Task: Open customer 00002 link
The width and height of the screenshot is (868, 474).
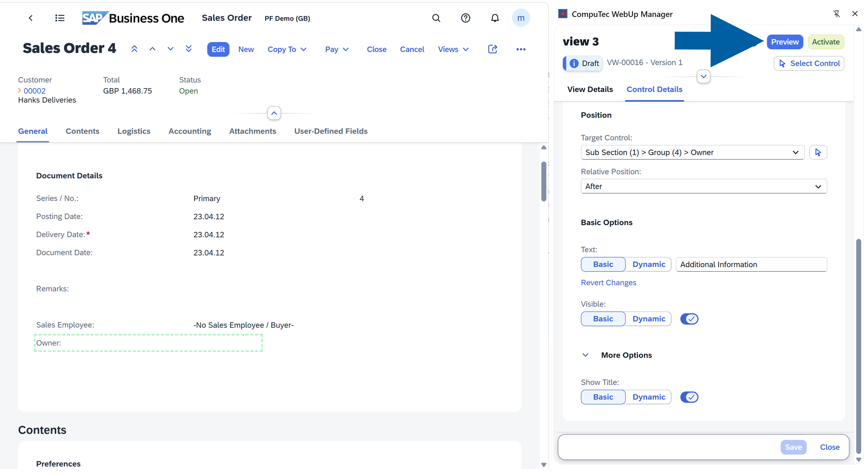Action: coord(35,91)
